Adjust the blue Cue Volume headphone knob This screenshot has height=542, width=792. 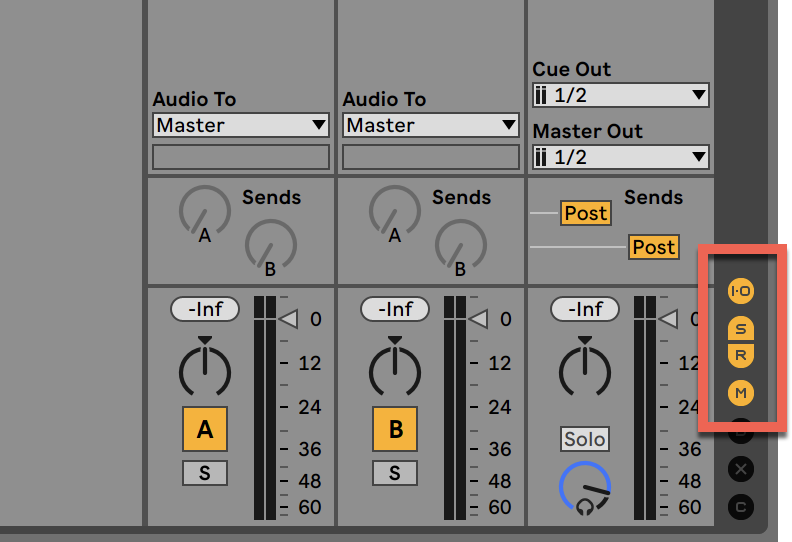click(585, 488)
